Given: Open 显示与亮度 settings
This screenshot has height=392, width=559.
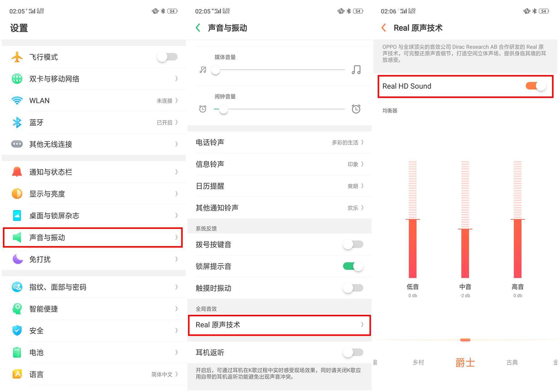Looking at the screenshot, I should (93, 194).
